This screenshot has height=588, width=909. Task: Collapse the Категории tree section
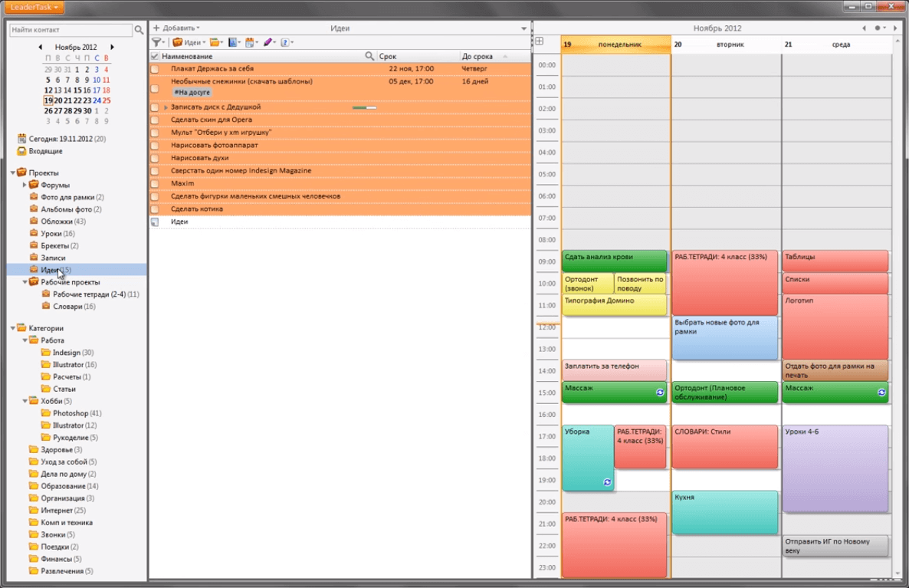[x=13, y=328]
